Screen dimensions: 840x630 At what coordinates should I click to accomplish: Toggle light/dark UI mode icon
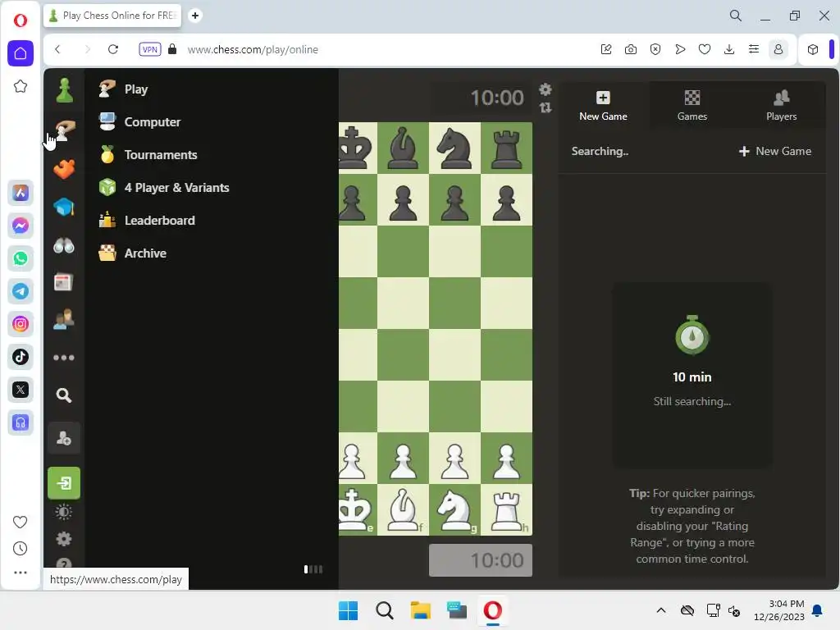pos(64,513)
